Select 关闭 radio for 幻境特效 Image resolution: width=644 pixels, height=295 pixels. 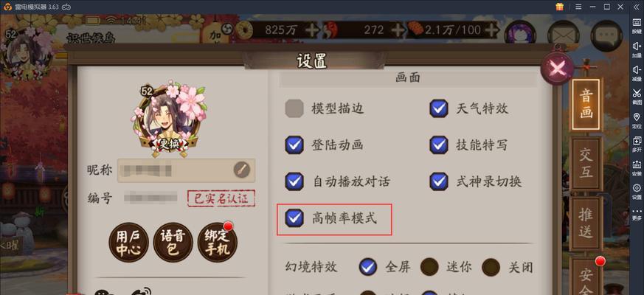click(x=491, y=267)
